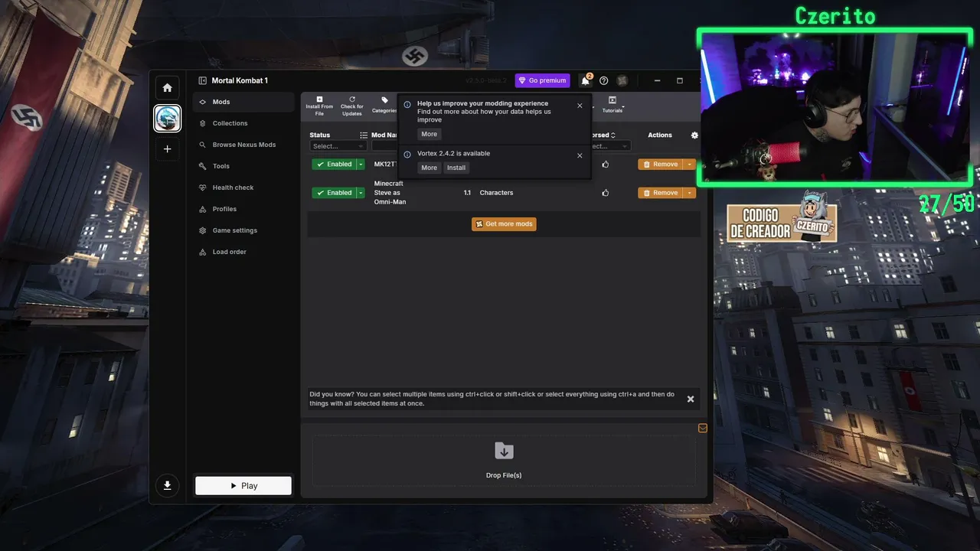
Task: Endorse the Minecraft Steve as Omni-Man mod
Action: [x=606, y=193]
